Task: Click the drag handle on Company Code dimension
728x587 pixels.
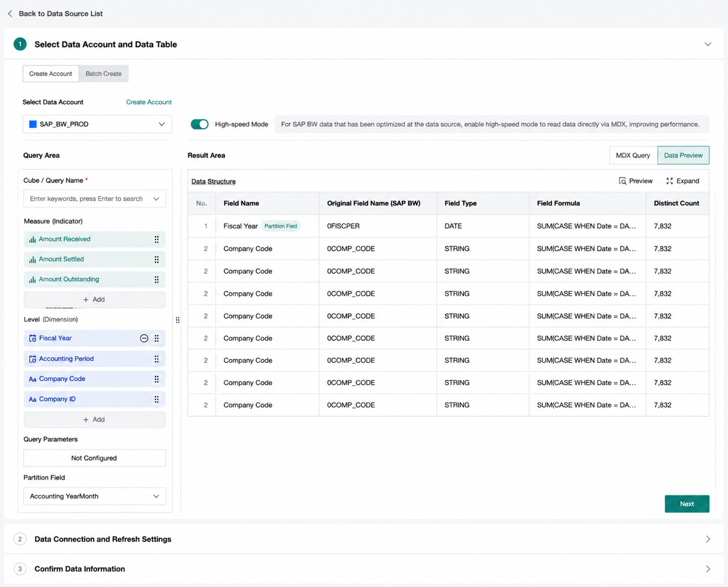Action: click(156, 379)
